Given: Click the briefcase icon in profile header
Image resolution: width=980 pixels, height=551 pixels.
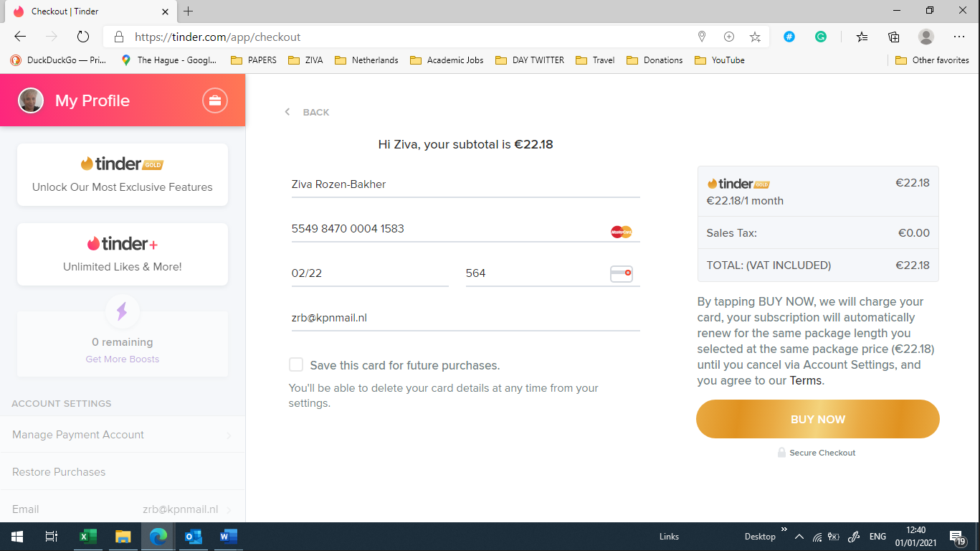Looking at the screenshot, I should pos(215,100).
